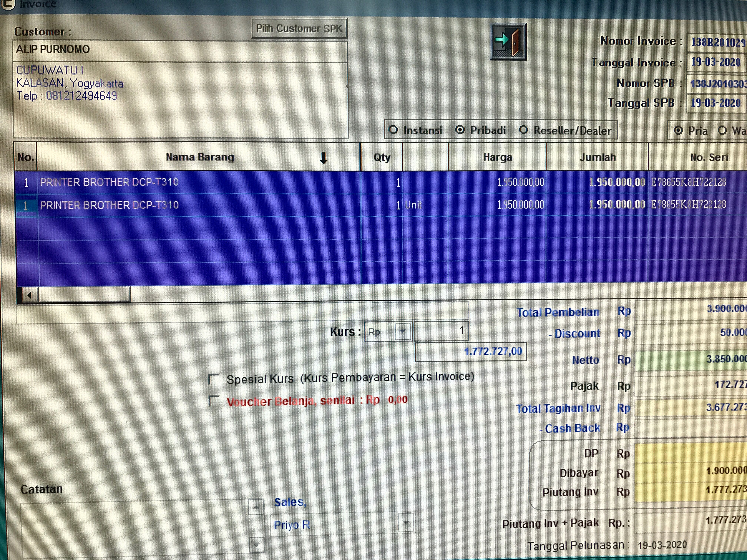Click the Catatan scroll-down arrow

pyautogui.click(x=256, y=545)
